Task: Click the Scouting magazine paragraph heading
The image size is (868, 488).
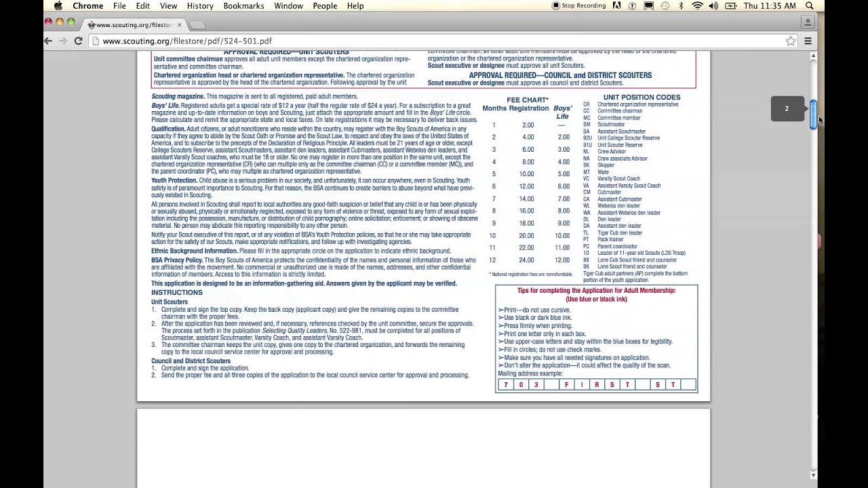Action: (x=178, y=97)
